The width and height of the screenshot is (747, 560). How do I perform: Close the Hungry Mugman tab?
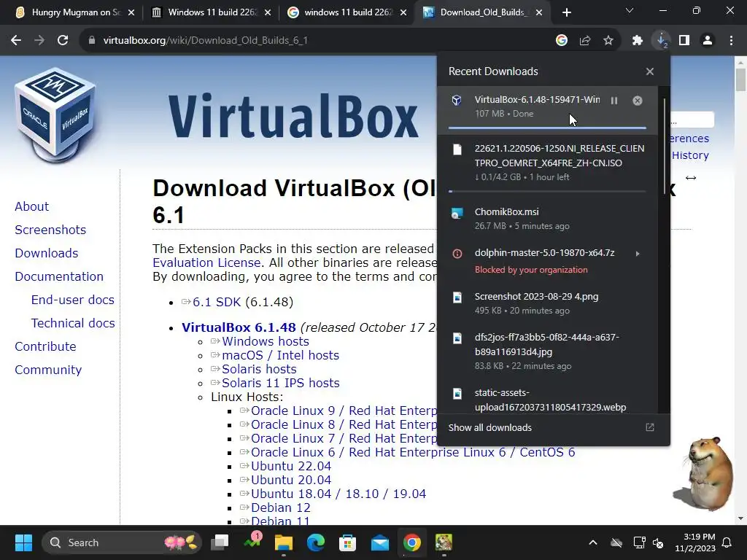(131, 12)
